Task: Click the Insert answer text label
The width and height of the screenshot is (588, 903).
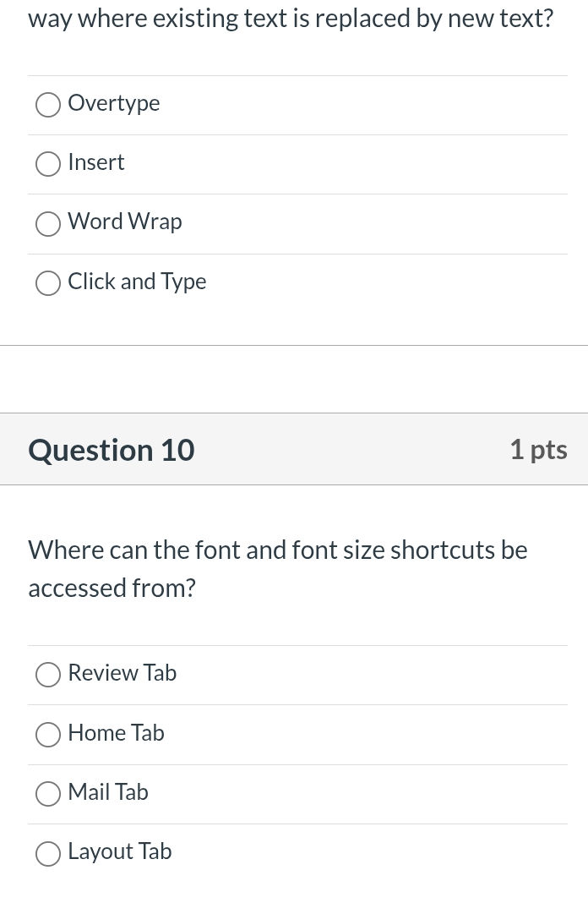Action: point(95,162)
